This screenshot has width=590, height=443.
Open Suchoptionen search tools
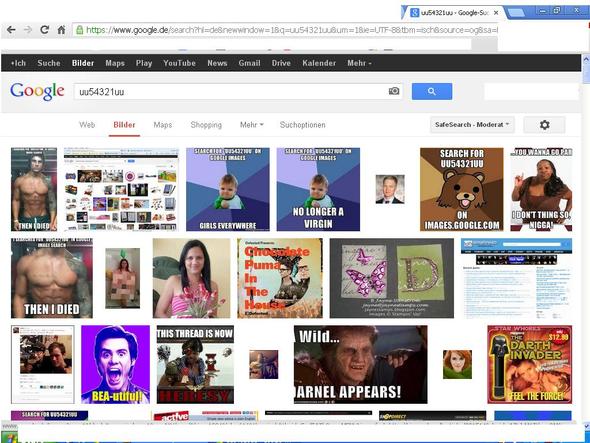coord(303,125)
